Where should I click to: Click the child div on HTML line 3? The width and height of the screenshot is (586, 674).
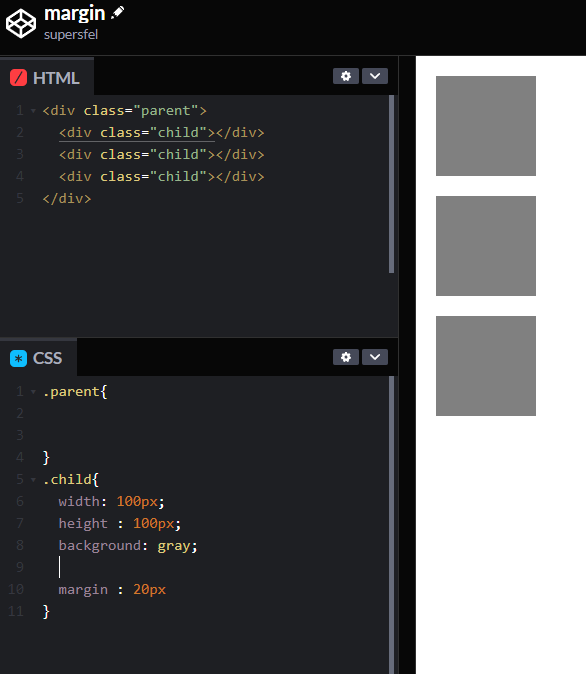(162, 154)
